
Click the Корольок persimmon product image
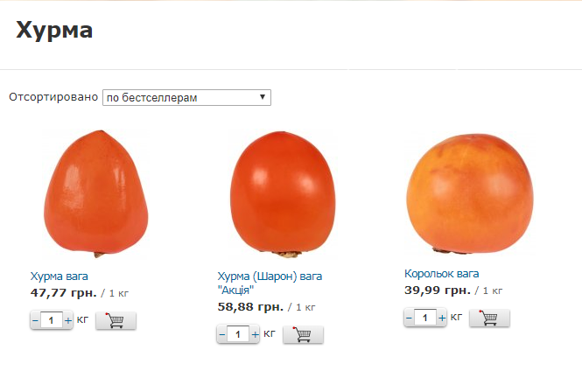[470, 193]
